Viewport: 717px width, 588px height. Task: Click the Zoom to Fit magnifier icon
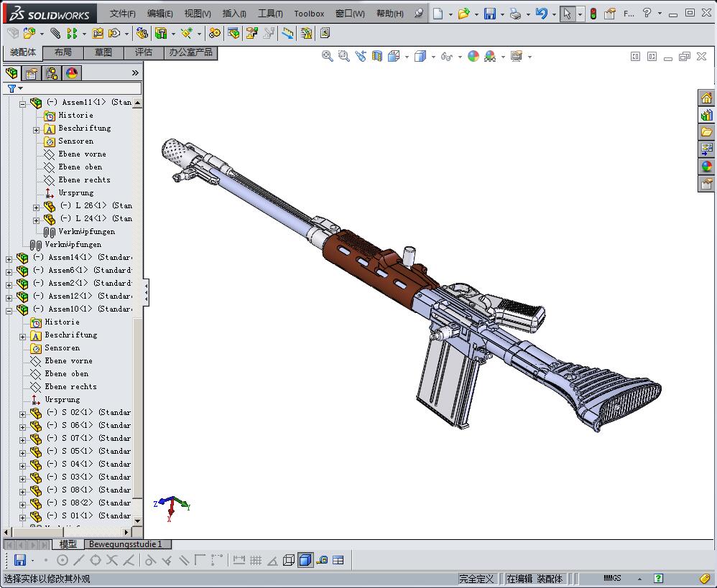[328, 56]
